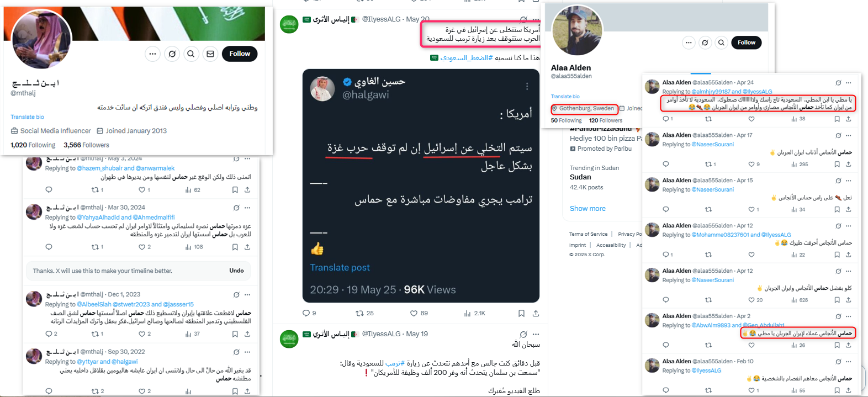This screenshot has height=397, width=868.
Task: Click Translate post link in embedded tweet
Action: coord(340,267)
